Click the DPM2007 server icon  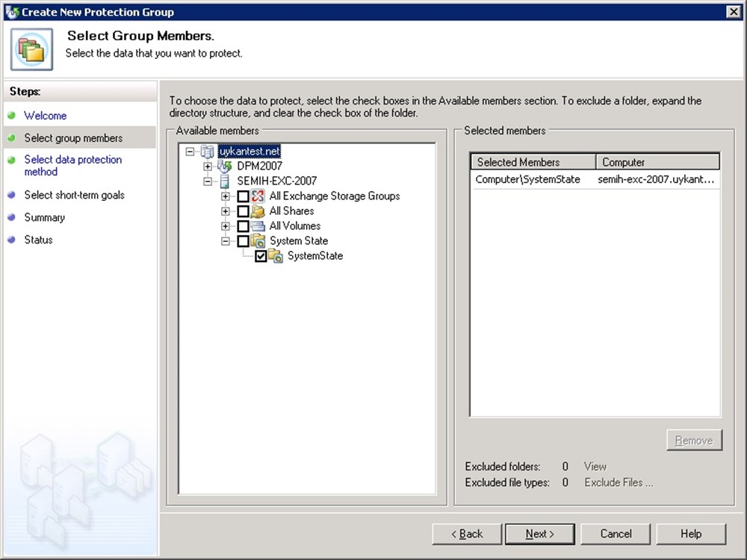click(x=225, y=166)
